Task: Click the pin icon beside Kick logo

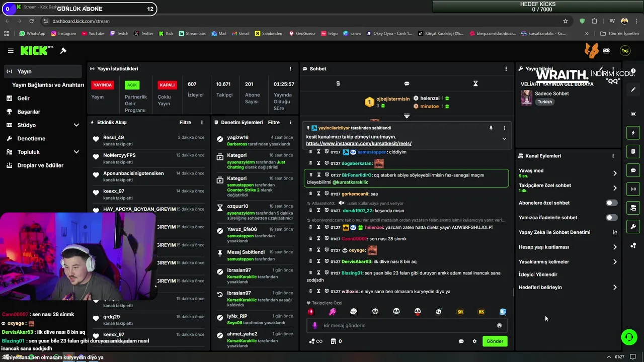Action: click(63, 51)
